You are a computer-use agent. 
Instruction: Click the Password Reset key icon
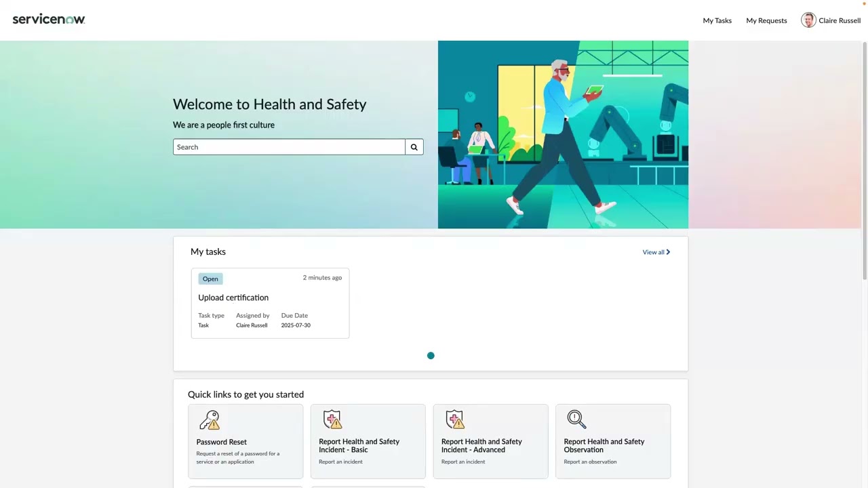click(210, 420)
